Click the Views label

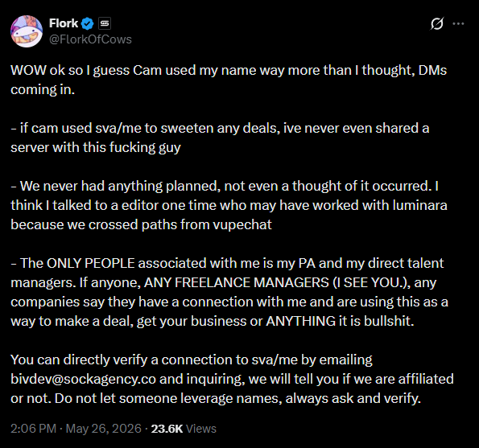click(x=201, y=429)
